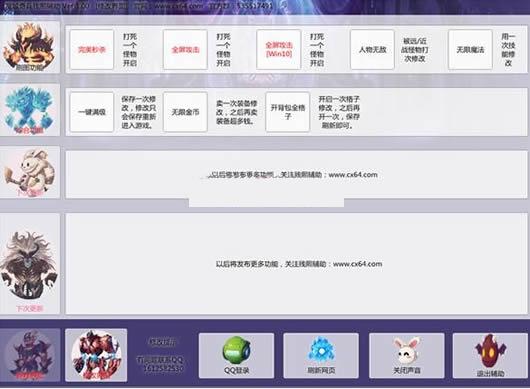Click the 保存一次修改 hint beside 一键满级
This screenshot has width=530, height=389.
[139, 112]
